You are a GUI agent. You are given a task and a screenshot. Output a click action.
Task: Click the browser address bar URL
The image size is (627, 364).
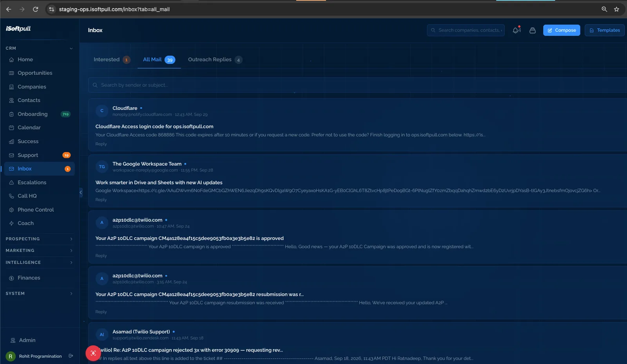[x=114, y=9]
